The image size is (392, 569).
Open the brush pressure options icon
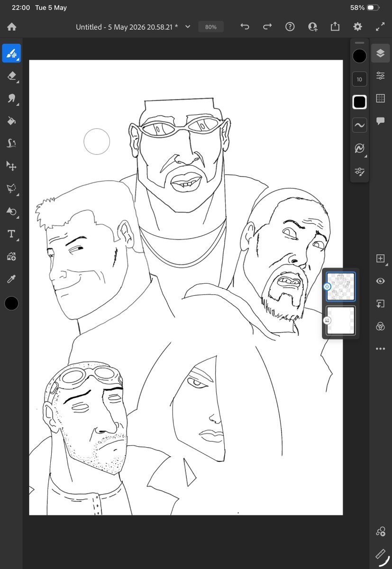pyautogui.click(x=359, y=148)
